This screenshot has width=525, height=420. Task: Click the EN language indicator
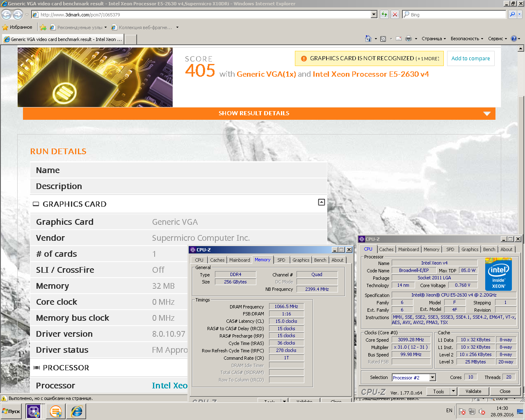tap(449, 411)
